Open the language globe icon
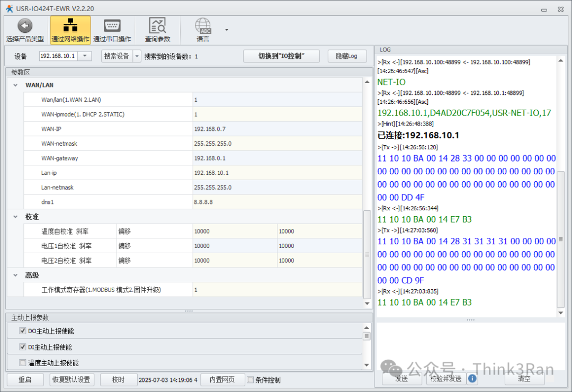Screen dimensions: 572x392 tap(203, 26)
